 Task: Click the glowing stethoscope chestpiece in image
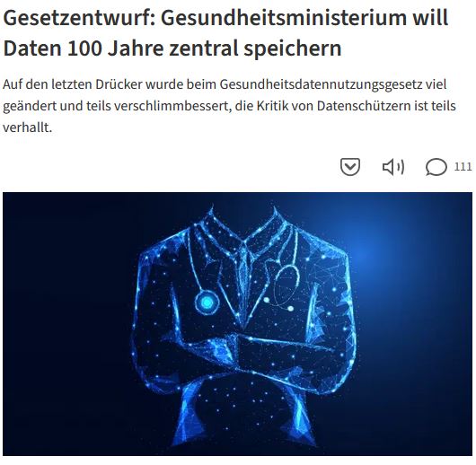pos(207,303)
